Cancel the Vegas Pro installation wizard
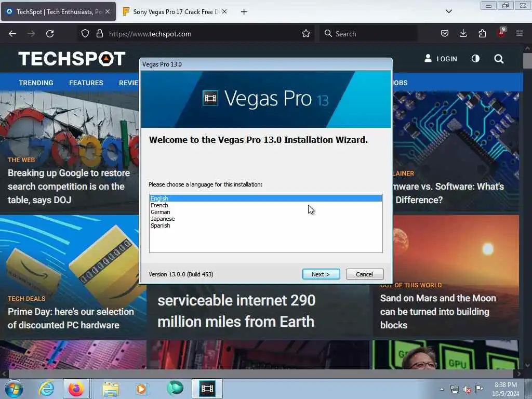 click(x=364, y=274)
